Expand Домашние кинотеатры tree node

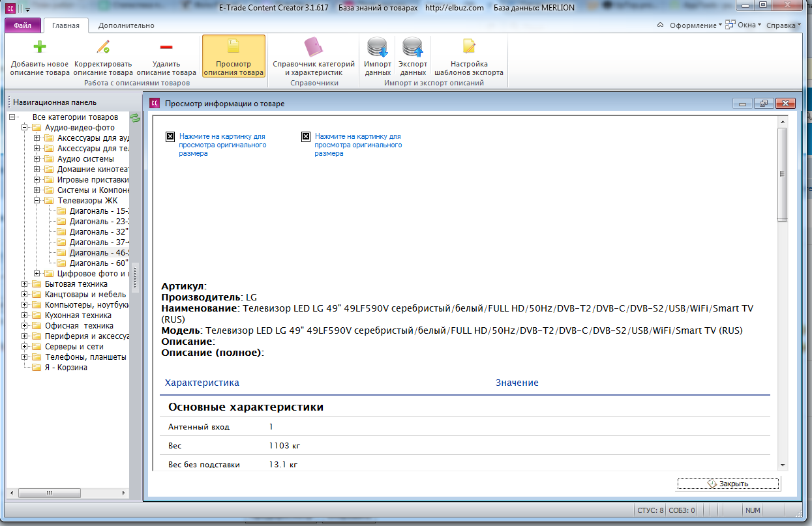tap(37, 169)
